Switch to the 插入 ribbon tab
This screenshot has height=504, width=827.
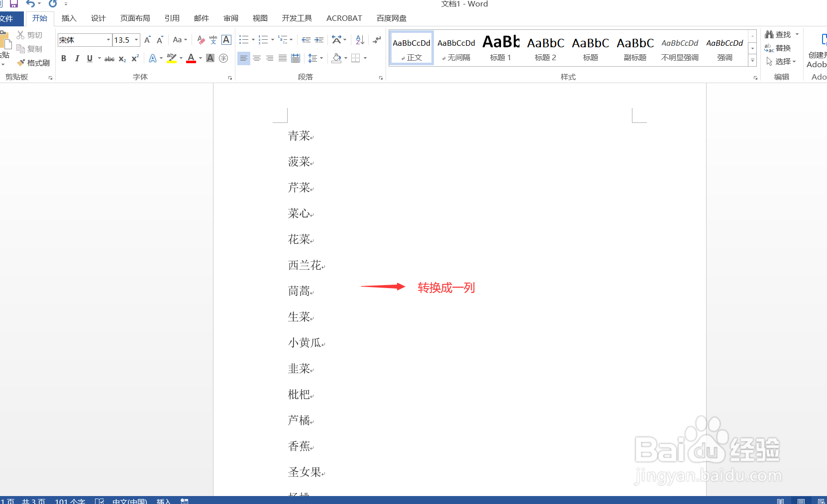pos(68,18)
